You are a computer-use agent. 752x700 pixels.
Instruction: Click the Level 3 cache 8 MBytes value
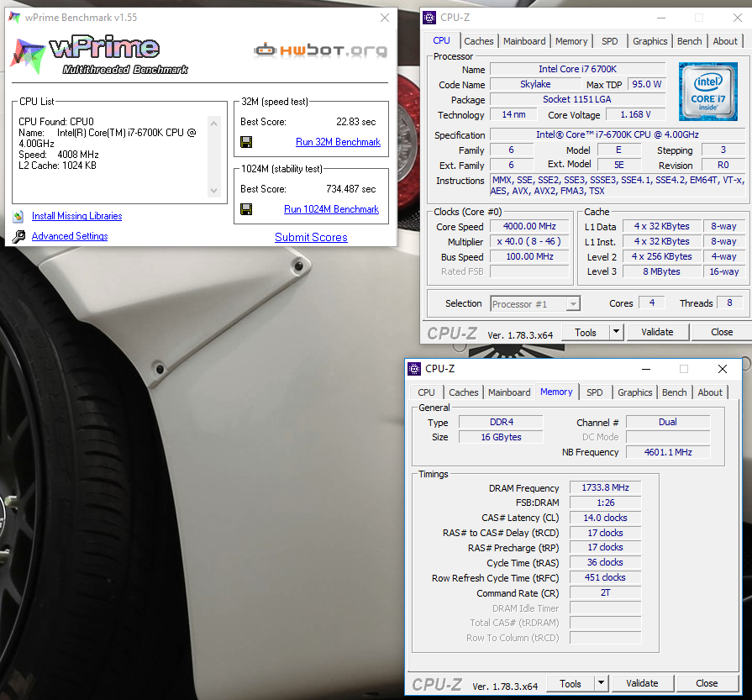click(661, 271)
